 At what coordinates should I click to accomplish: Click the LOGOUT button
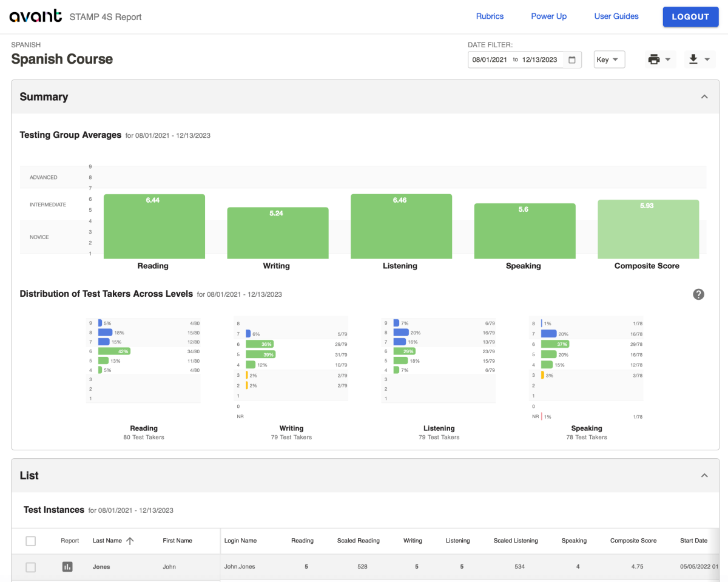click(x=690, y=16)
